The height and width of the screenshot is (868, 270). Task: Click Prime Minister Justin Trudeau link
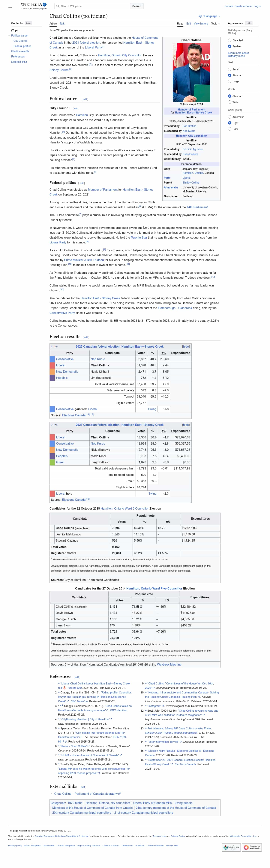tap(84, 260)
